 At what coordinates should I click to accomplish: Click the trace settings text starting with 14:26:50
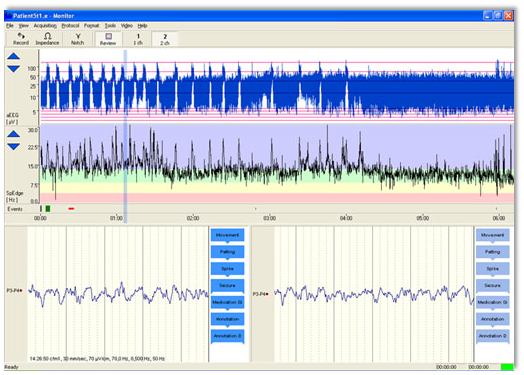97,359
